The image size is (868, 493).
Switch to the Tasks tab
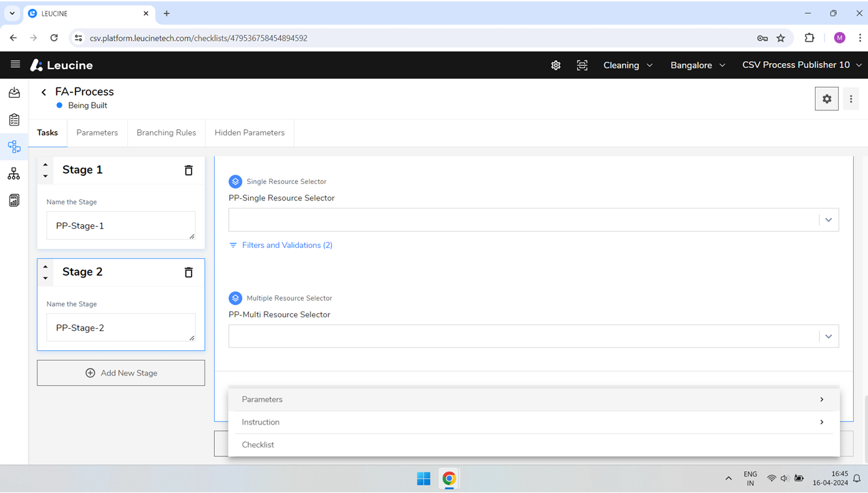click(x=48, y=132)
